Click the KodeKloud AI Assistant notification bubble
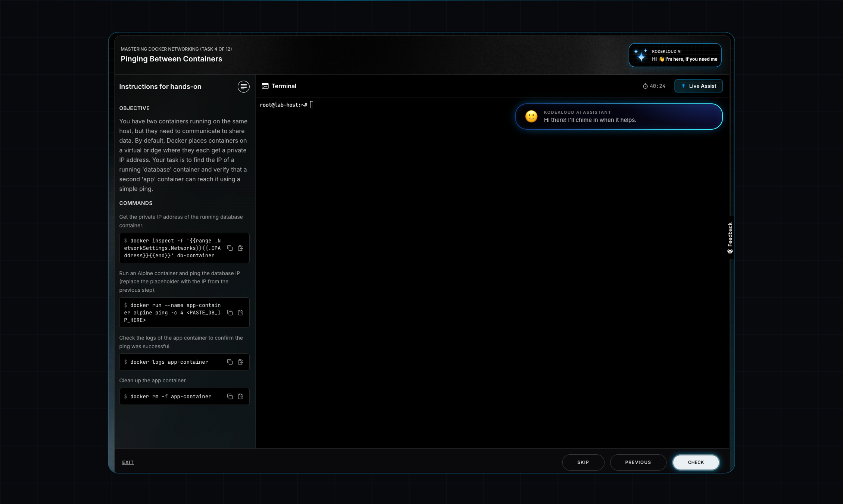Viewport: 843px width, 504px height. coord(619,116)
